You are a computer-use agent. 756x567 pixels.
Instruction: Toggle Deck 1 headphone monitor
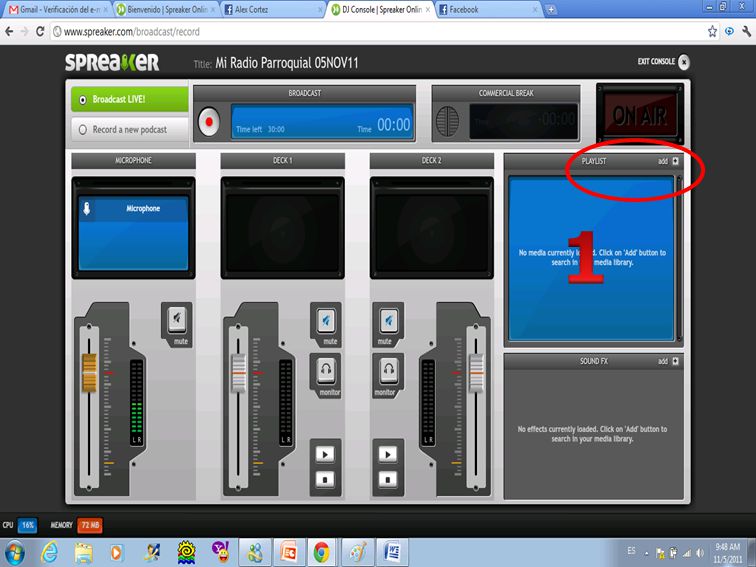(x=326, y=370)
